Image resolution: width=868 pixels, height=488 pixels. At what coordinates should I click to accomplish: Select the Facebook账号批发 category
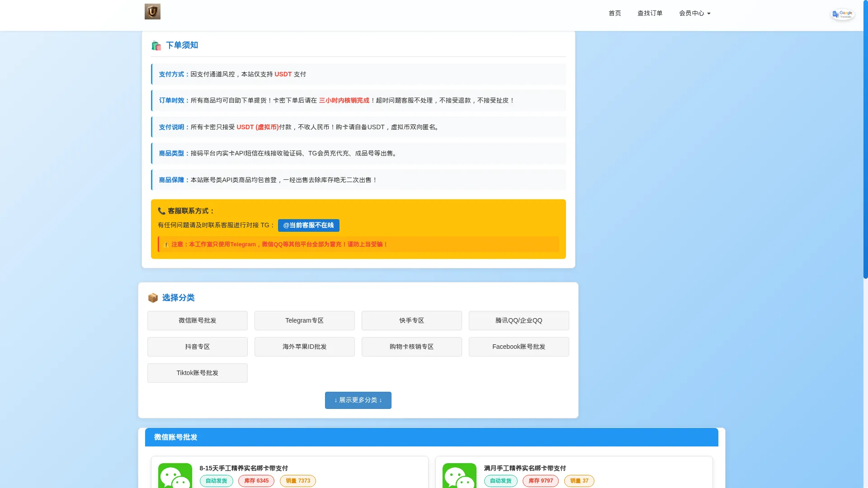(x=519, y=347)
